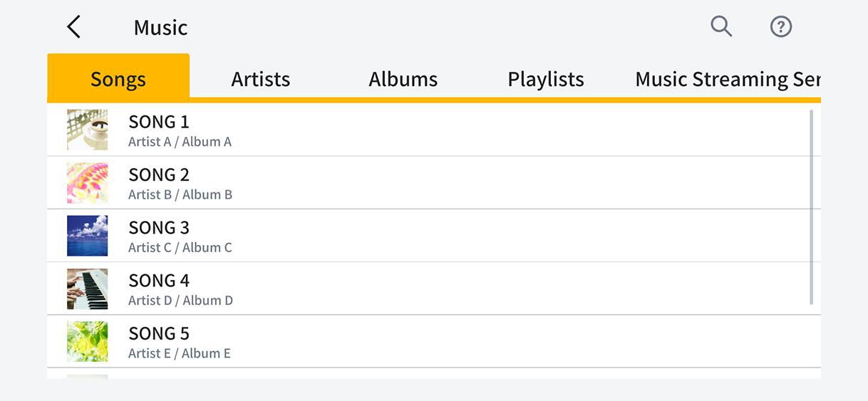
Task: Tap the piano keyboard thumbnail of SONG 4
Action: click(88, 288)
